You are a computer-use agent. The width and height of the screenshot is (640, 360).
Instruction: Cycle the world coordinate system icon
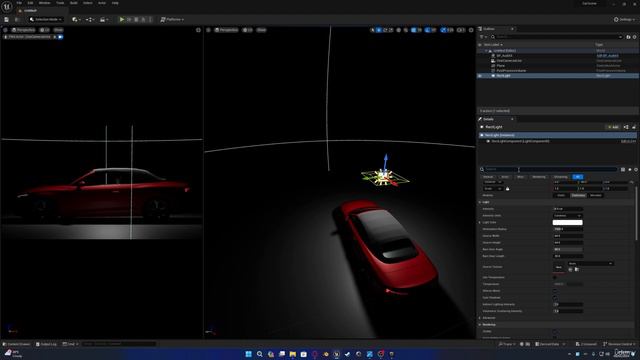(x=399, y=30)
